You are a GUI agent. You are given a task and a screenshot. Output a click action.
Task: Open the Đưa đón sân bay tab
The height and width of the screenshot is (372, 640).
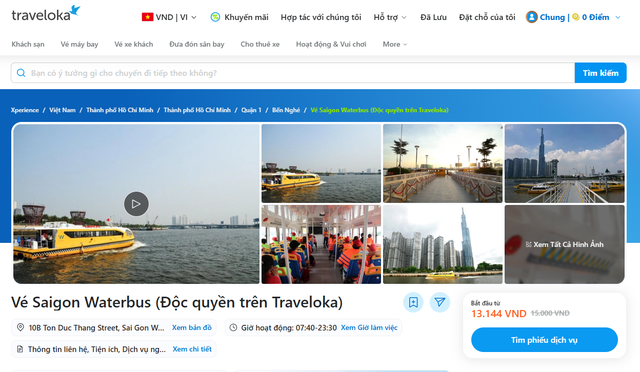click(x=197, y=44)
